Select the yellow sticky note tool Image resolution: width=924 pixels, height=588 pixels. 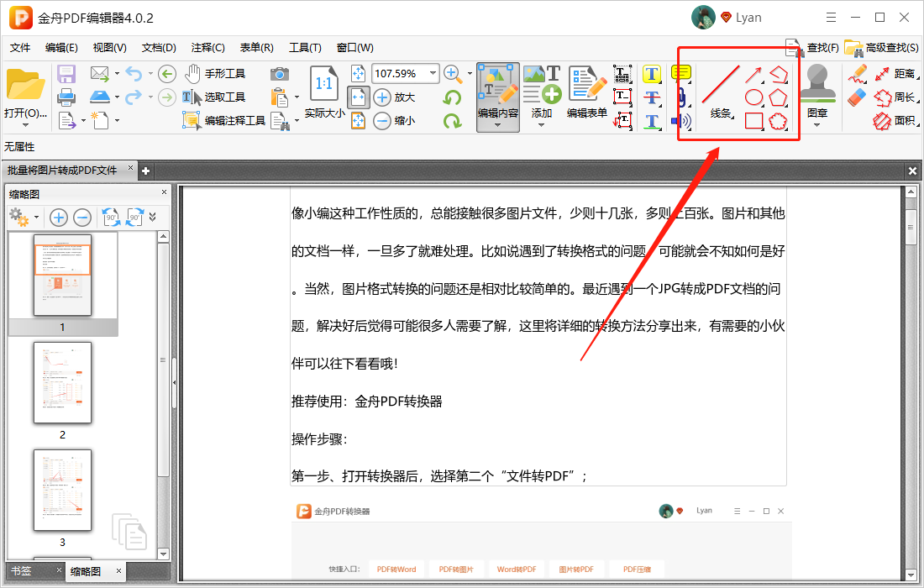click(x=681, y=73)
